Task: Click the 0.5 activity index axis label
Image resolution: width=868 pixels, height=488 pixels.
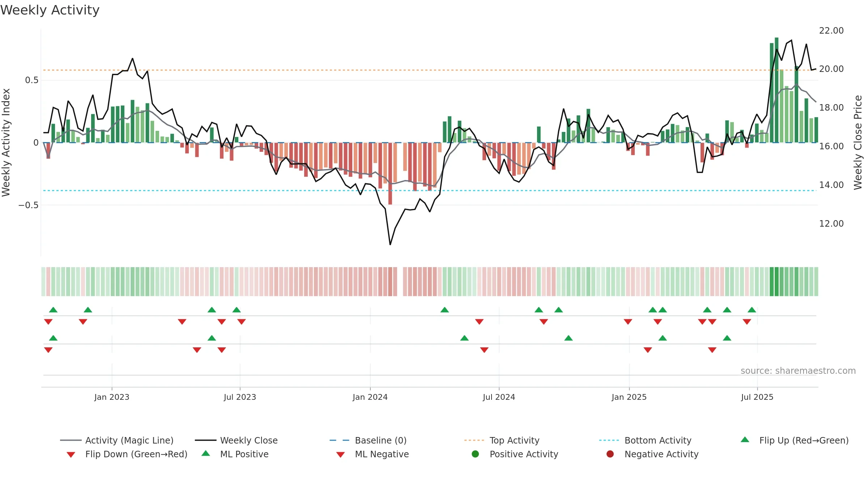Action: 31,80
